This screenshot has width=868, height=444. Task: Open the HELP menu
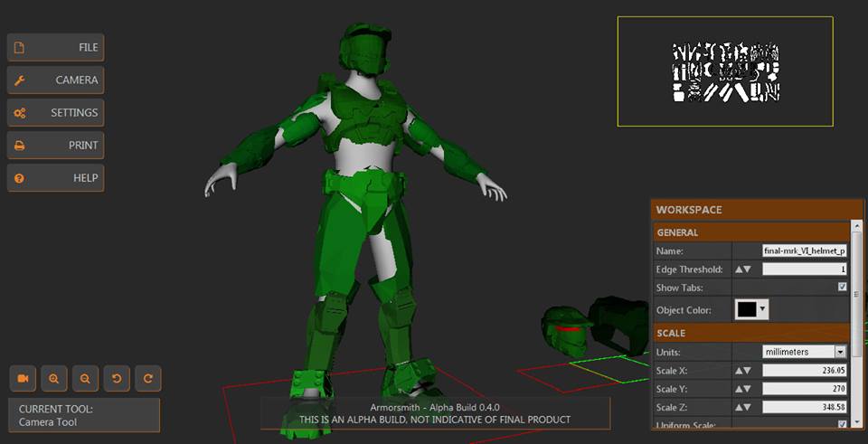pos(55,178)
